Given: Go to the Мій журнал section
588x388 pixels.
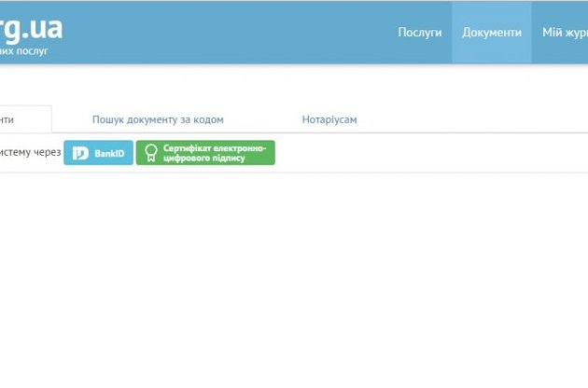Looking at the screenshot, I should pyautogui.click(x=564, y=32).
